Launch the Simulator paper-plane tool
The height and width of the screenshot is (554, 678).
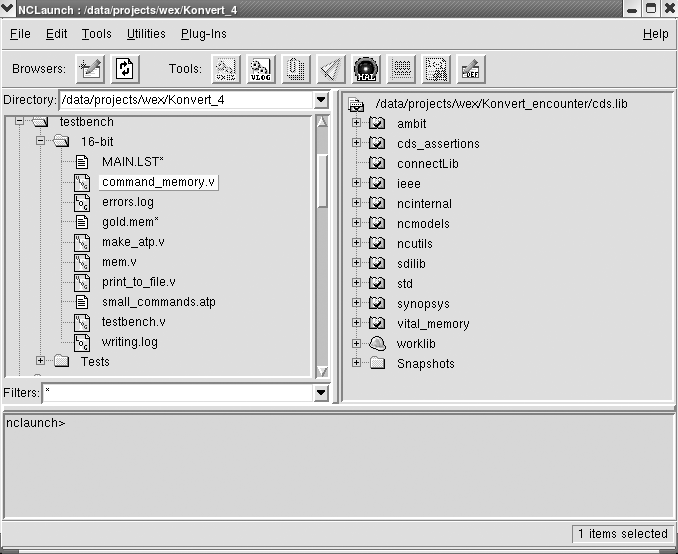click(331, 69)
